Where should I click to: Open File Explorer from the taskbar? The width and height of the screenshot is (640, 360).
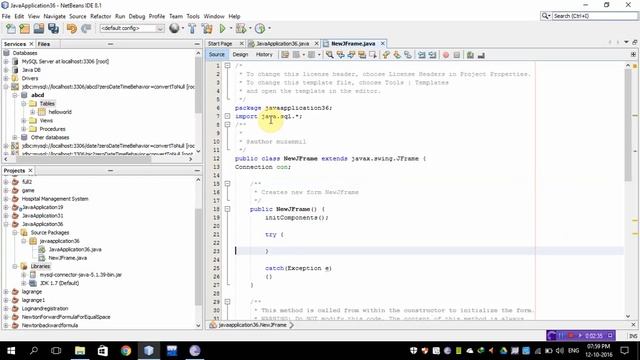click(x=80, y=350)
